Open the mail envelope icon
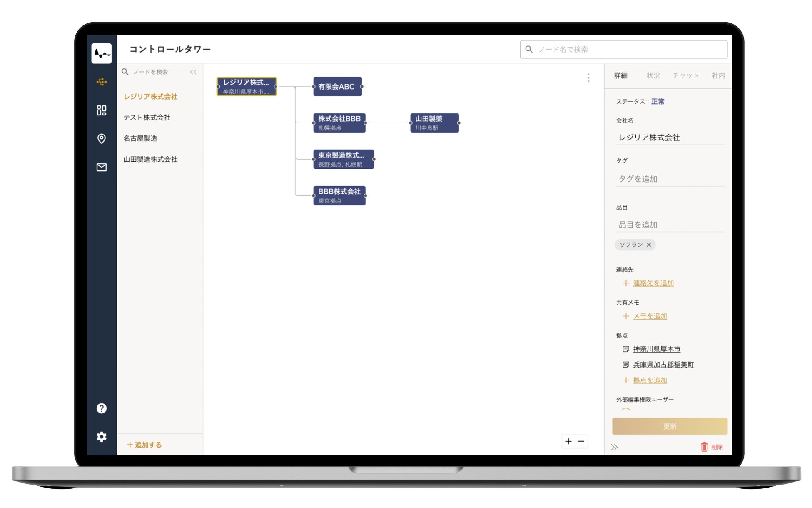Image resolution: width=812 pixels, height=508 pixels. pos(101,167)
